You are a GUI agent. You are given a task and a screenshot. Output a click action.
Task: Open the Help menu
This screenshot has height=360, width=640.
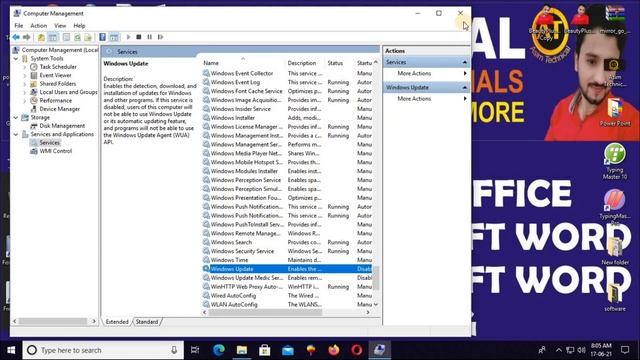coord(79,25)
